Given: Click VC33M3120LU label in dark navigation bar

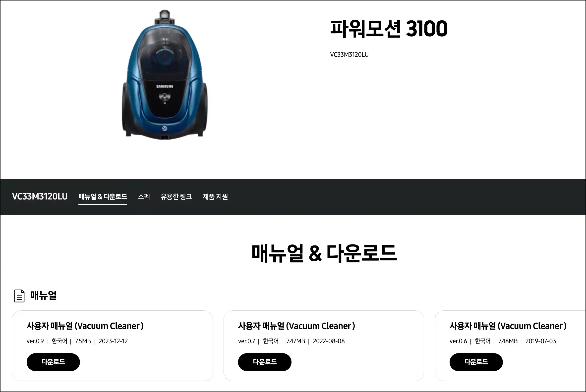Looking at the screenshot, I should (40, 196).
